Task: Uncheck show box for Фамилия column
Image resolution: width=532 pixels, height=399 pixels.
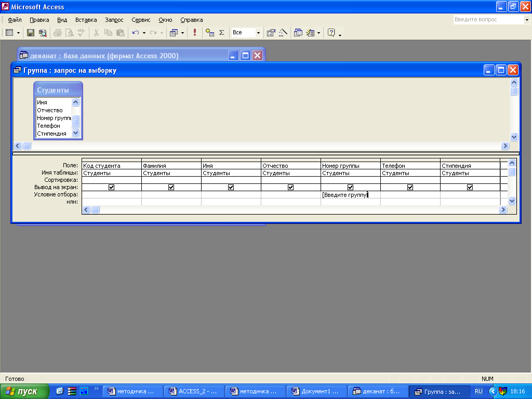Action: 171,187
